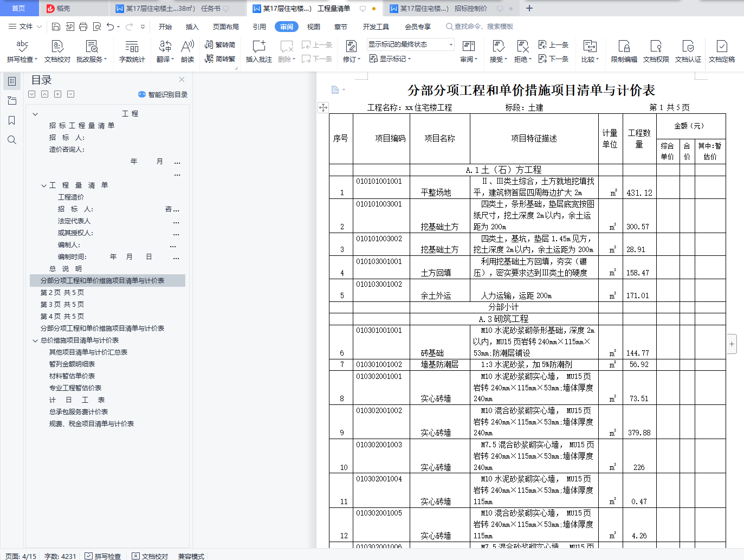The image size is (744, 560).
Task: Click the page count 页面: 4/15
Action: click(21, 556)
